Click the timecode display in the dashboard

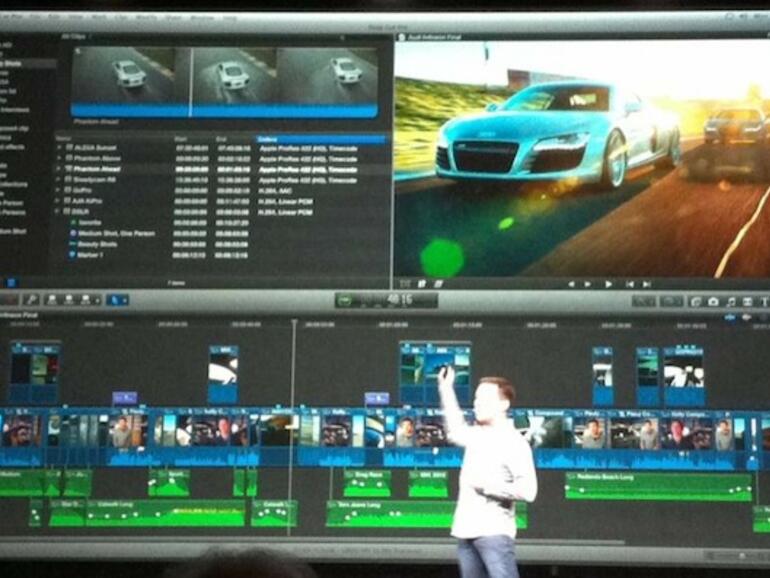(400, 300)
